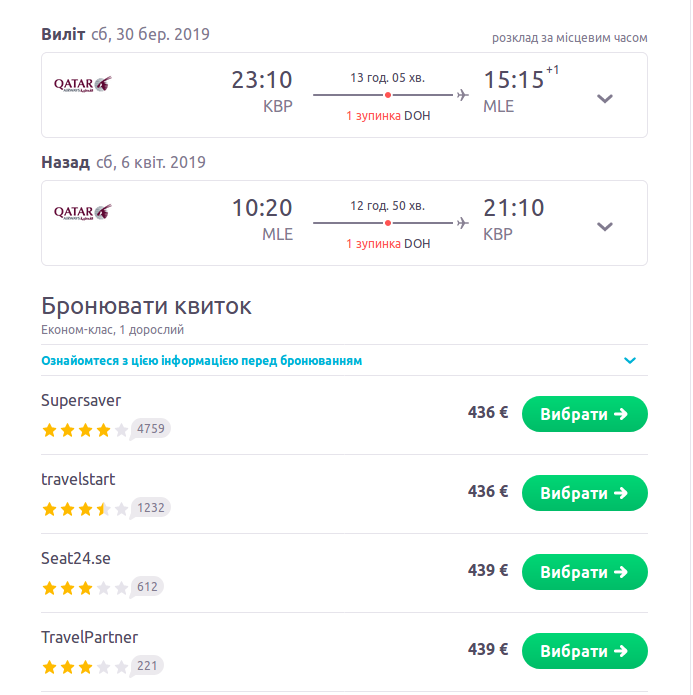Expand return flight details chevron
Screen dimensions: 693x695
click(604, 226)
